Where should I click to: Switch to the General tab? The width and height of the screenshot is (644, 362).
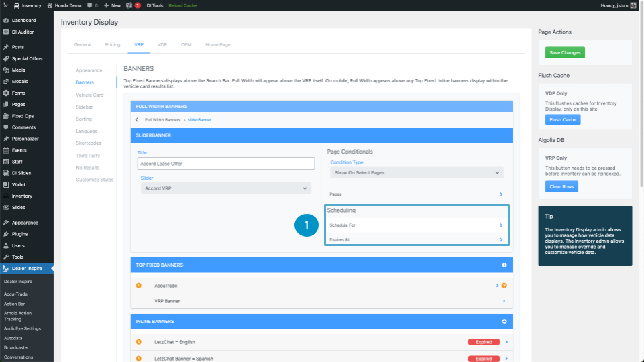coord(83,44)
